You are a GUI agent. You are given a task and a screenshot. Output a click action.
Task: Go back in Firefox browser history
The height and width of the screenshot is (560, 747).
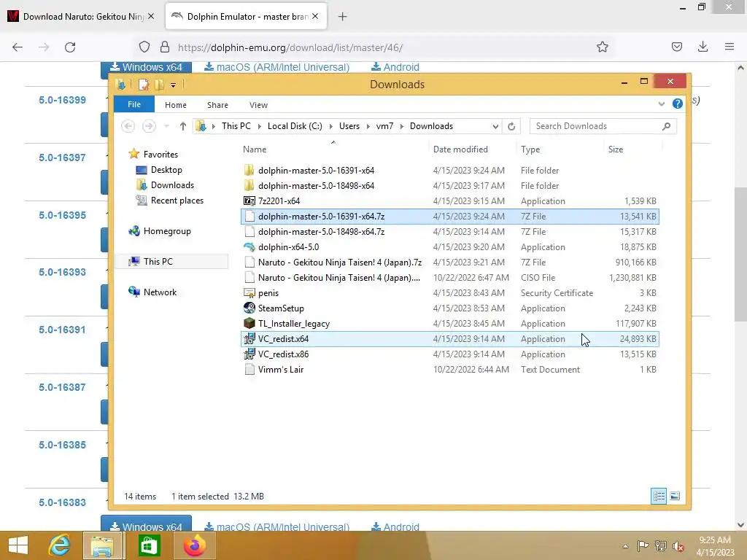(x=18, y=47)
